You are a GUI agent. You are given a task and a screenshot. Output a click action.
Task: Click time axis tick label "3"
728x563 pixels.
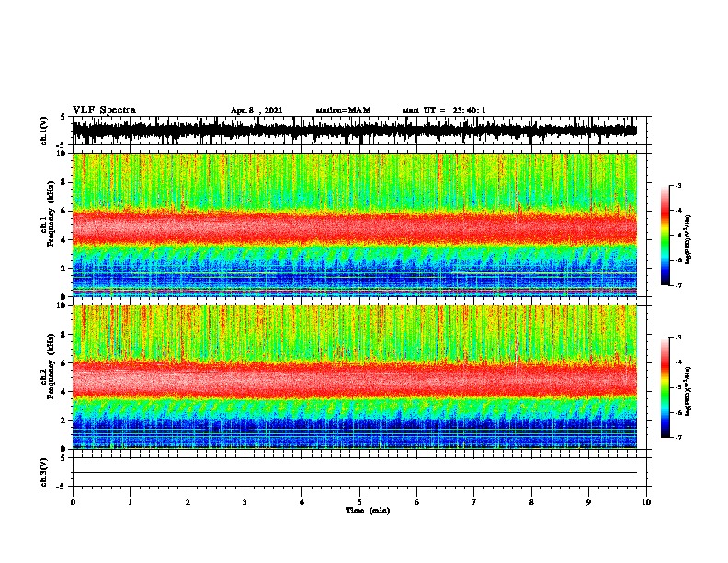click(245, 502)
